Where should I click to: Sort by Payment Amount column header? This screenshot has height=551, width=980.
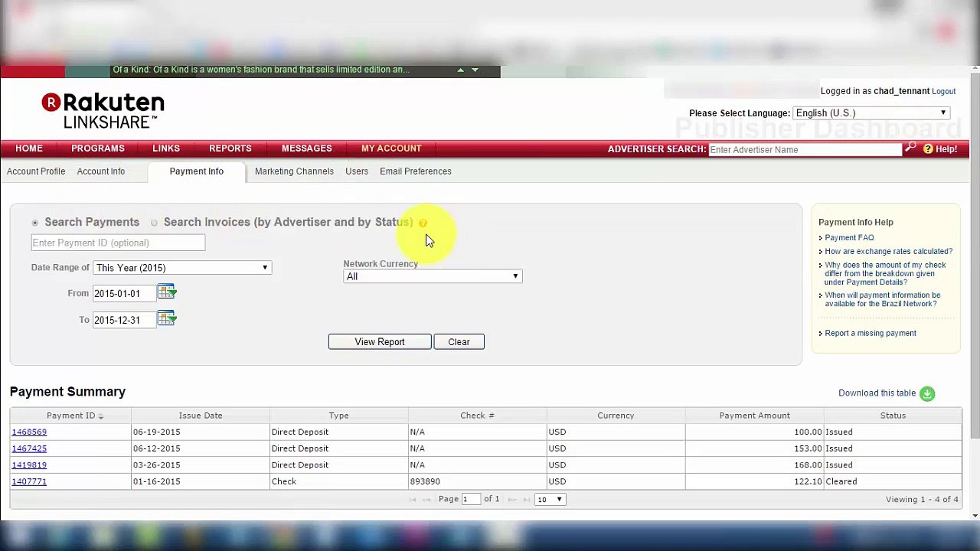754,416
